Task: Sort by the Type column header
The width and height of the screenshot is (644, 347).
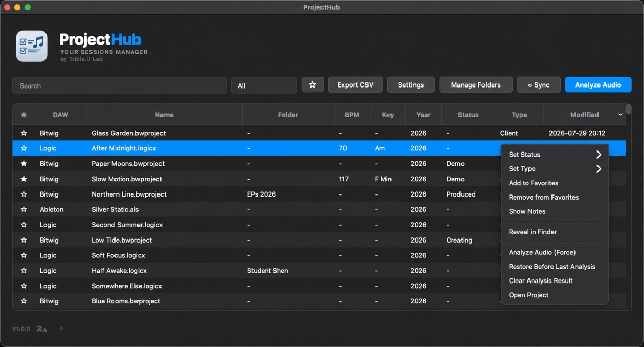Action: coord(519,115)
